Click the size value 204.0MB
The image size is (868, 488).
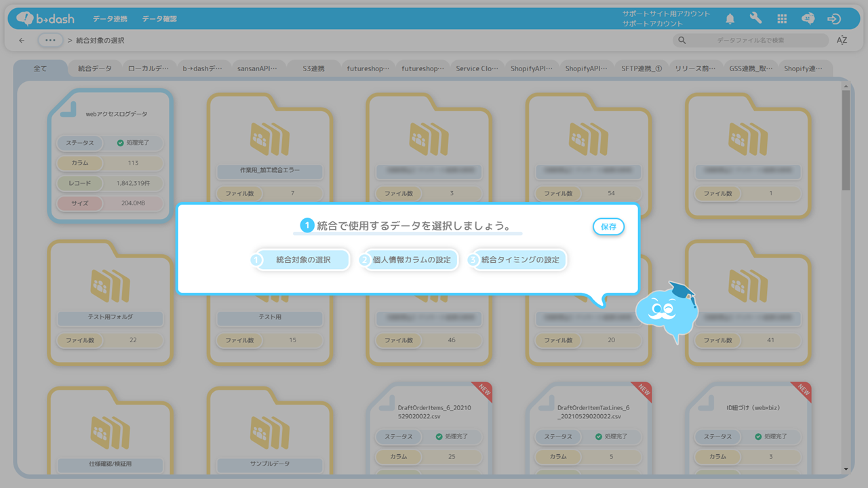click(133, 203)
